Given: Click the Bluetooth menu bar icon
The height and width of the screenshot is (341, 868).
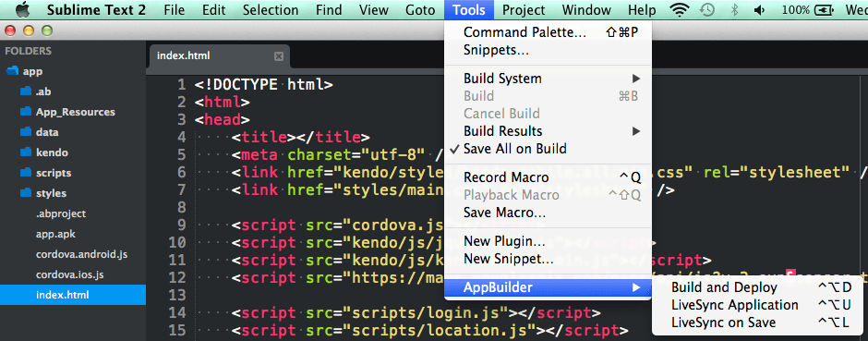Looking at the screenshot, I should 735,10.
